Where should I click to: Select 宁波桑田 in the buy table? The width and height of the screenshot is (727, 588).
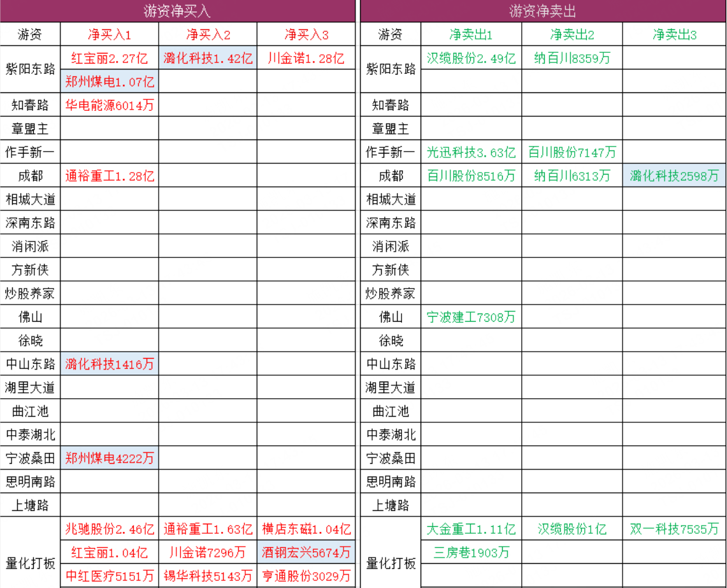(30, 458)
